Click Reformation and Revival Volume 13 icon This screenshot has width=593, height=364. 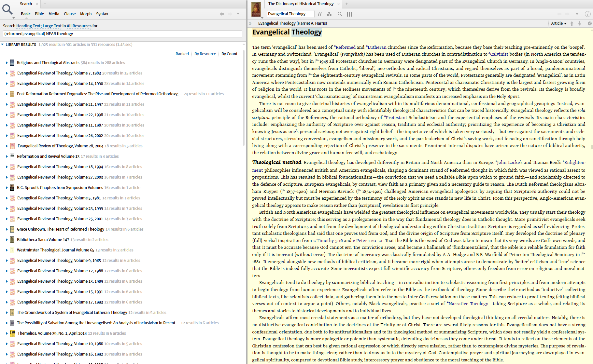[12, 156]
